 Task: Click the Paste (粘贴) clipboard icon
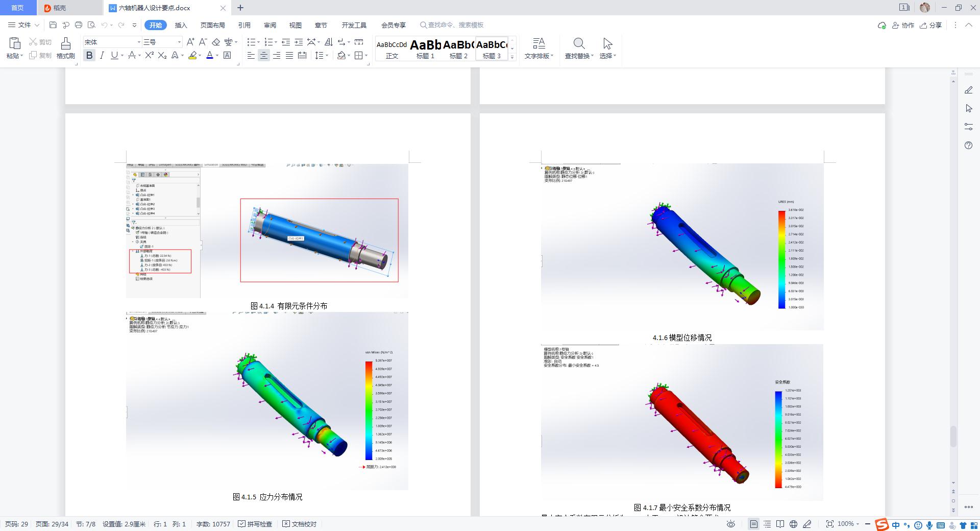click(15, 43)
